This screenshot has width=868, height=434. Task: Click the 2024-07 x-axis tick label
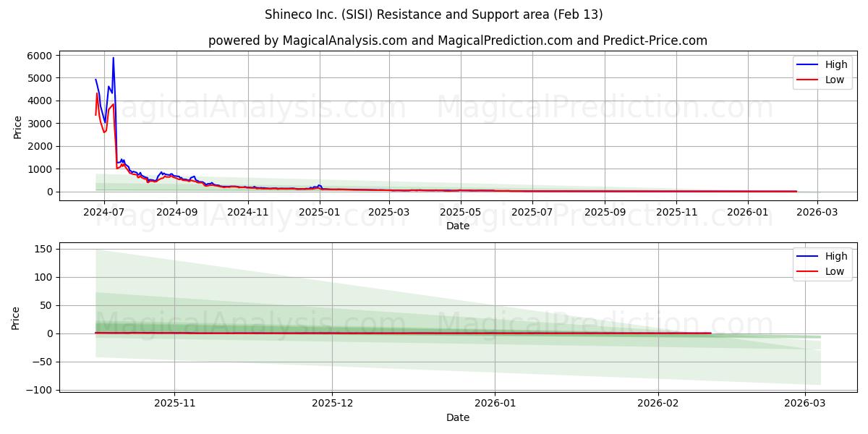(x=104, y=212)
